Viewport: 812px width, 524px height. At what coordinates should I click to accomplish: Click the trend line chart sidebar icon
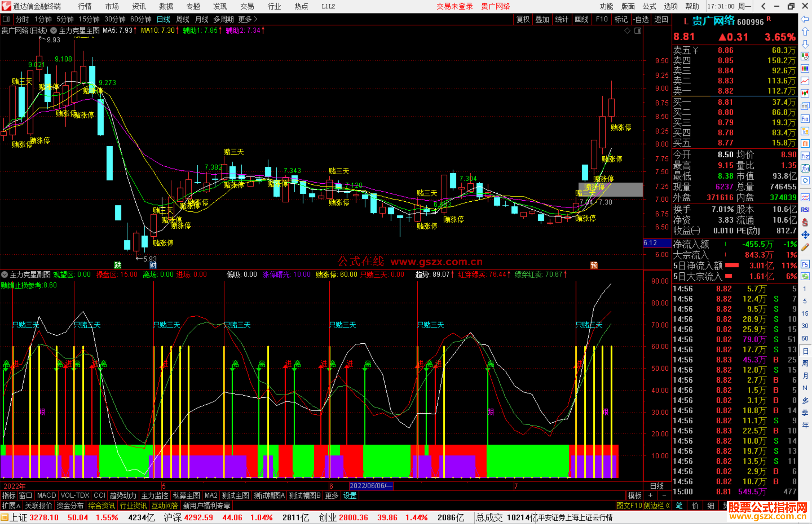coord(805,81)
